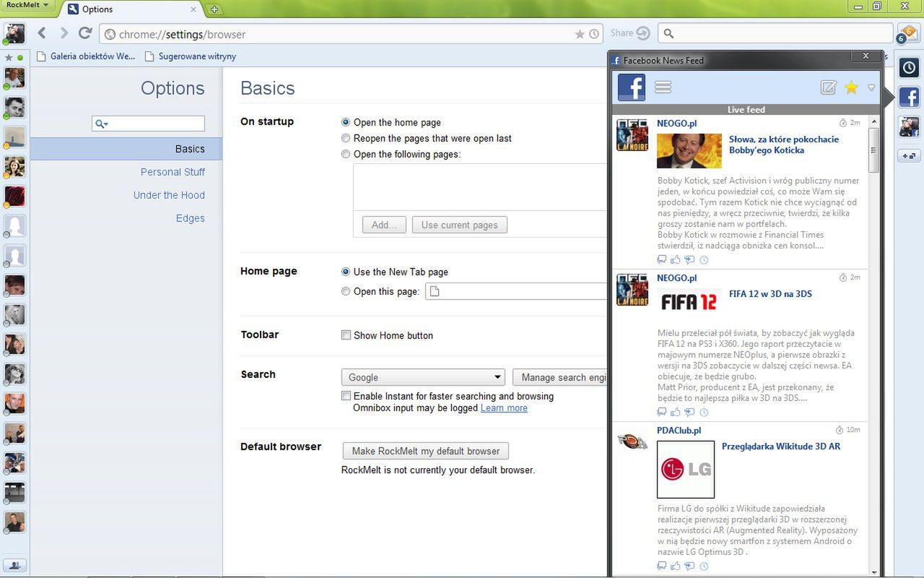Image resolution: width=924 pixels, height=578 pixels.
Task: Open the Edges settings section
Action: 191,218
